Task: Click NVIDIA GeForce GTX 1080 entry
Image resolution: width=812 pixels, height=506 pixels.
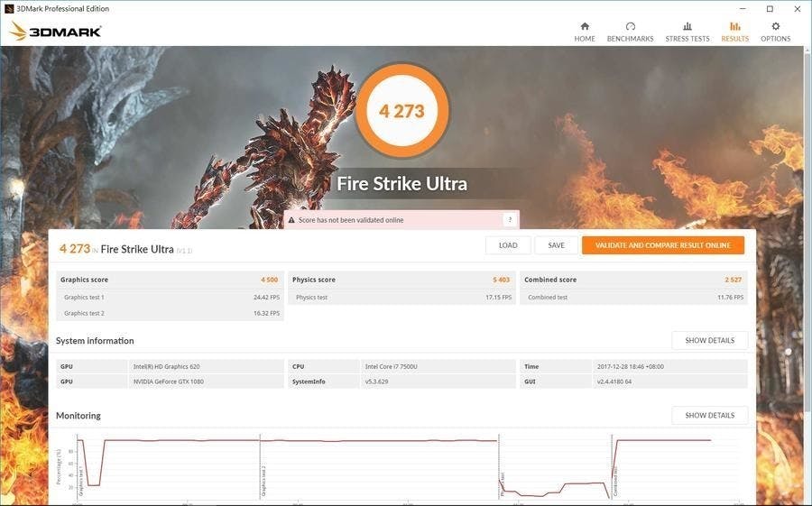Action: (169, 382)
